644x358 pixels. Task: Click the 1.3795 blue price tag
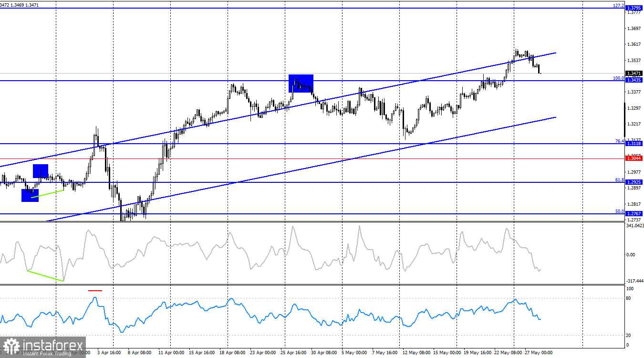click(634, 9)
